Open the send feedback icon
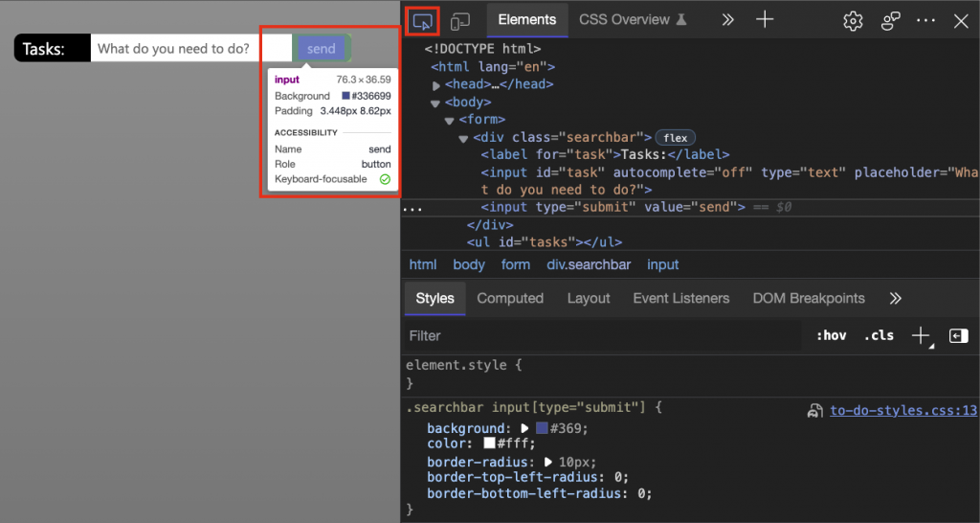Screen dimensions: 980x523 coord(890,21)
